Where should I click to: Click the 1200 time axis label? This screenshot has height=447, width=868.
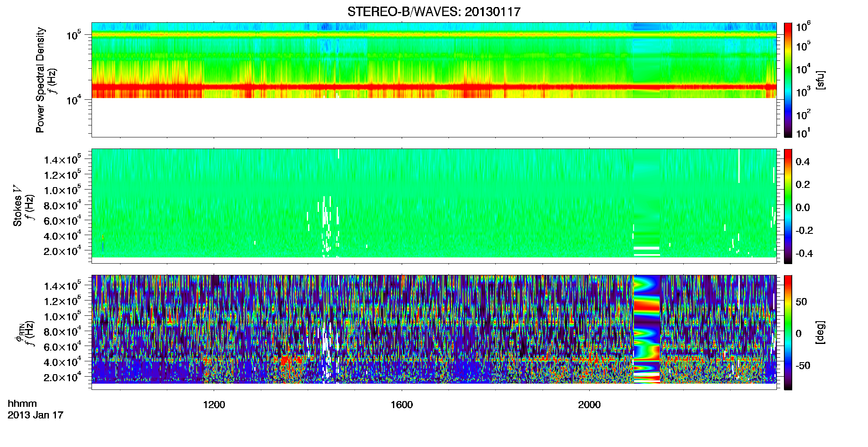point(214,405)
